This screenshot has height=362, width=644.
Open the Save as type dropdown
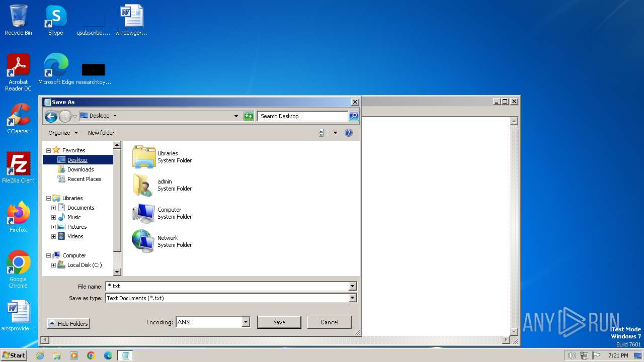[352, 298]
